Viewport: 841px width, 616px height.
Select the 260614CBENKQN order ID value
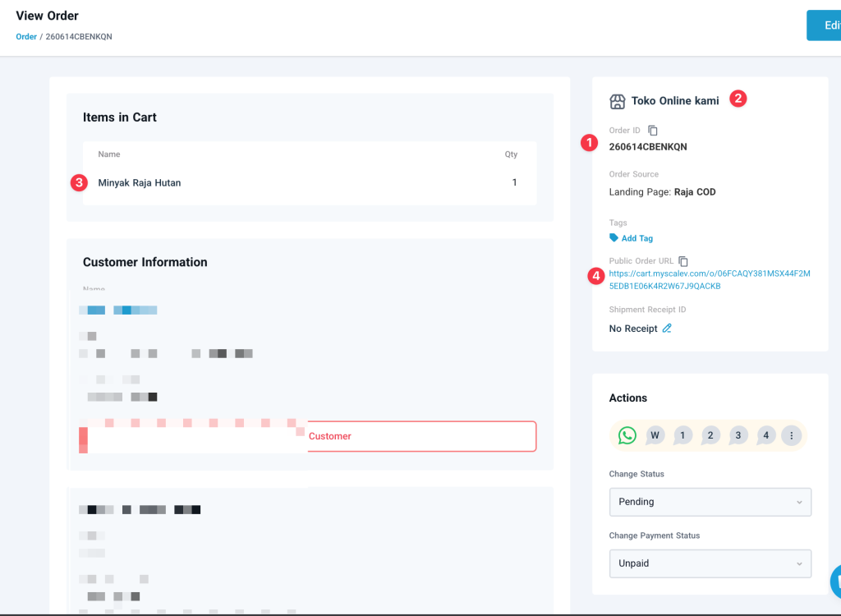tap(648, 146)
